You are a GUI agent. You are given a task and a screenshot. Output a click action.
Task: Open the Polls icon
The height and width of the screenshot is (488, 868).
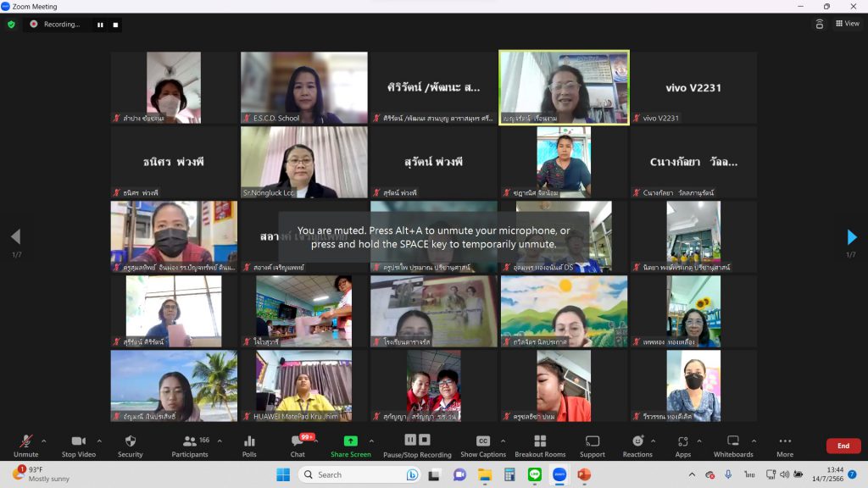[x=249, y=445]
